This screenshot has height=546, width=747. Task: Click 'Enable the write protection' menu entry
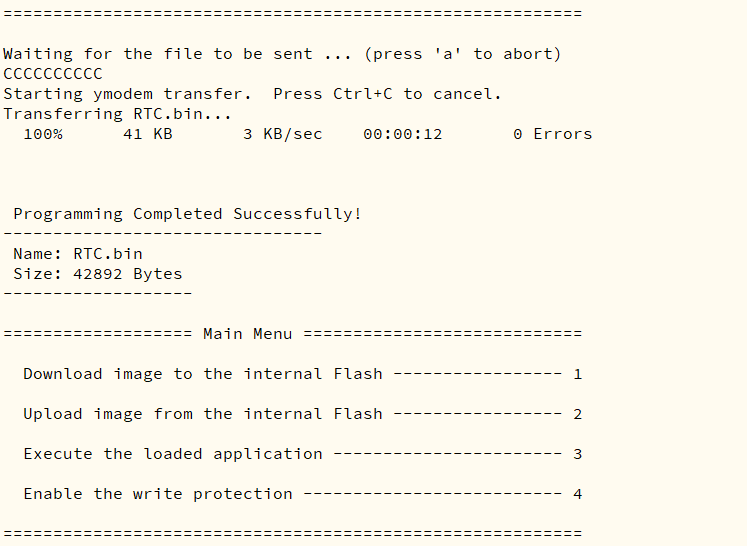tap(158, 494)
